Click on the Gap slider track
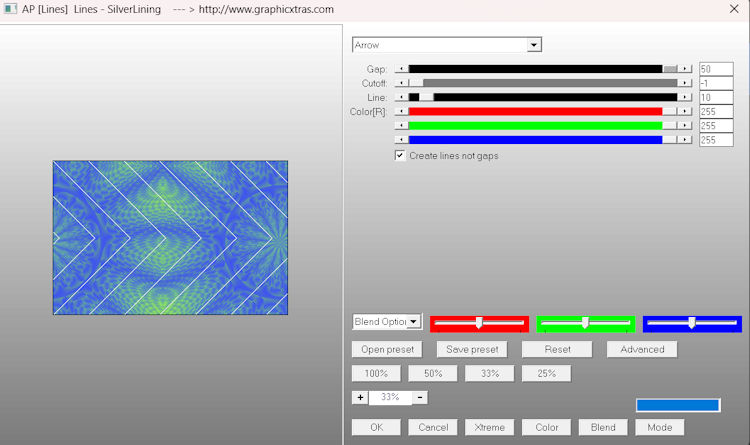Image resolution: width=750 pixels, height=445 pixels. 543,69
